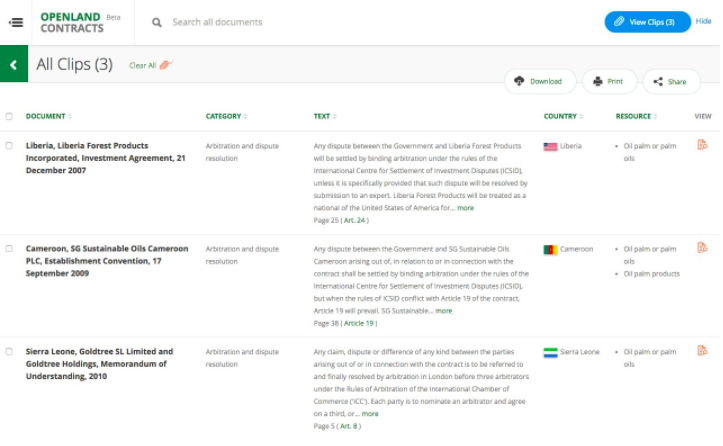Open document view icon for Sierra Leone row
This screenshot has width=723, height=446.
pos(702,351)
